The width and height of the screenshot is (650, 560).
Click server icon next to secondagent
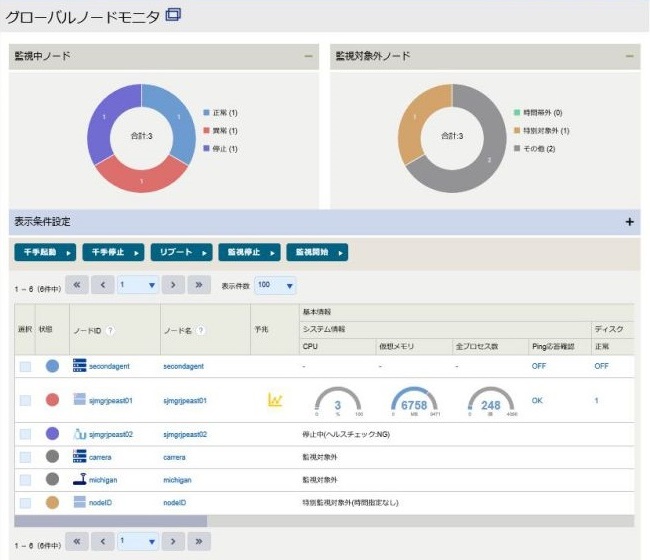[x=80, y=365]
